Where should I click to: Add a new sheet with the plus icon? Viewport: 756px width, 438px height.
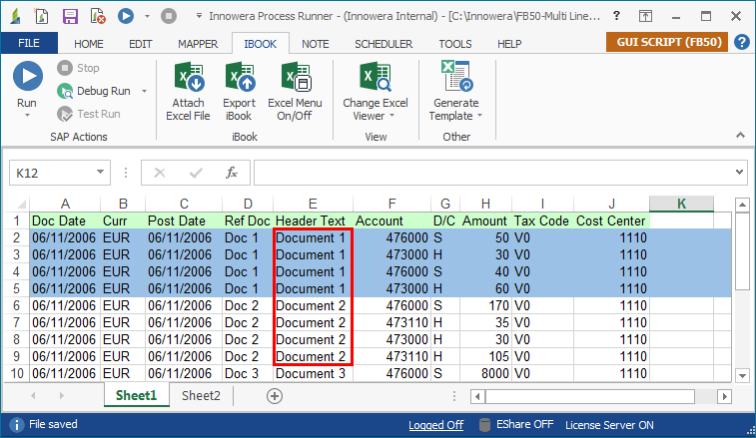pos(274,396)
